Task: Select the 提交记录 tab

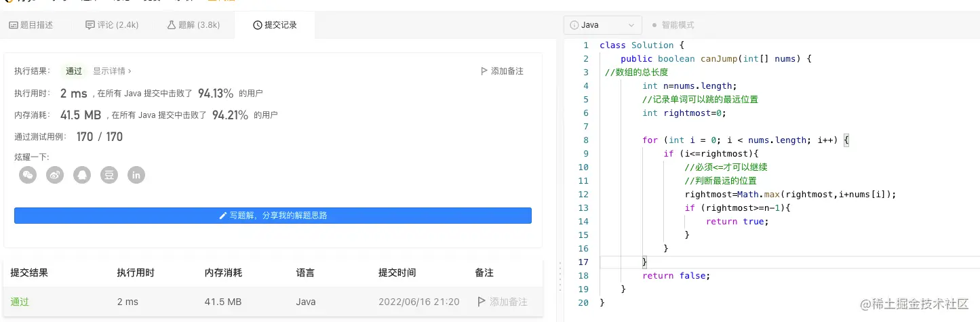Action: pos(275,25)
